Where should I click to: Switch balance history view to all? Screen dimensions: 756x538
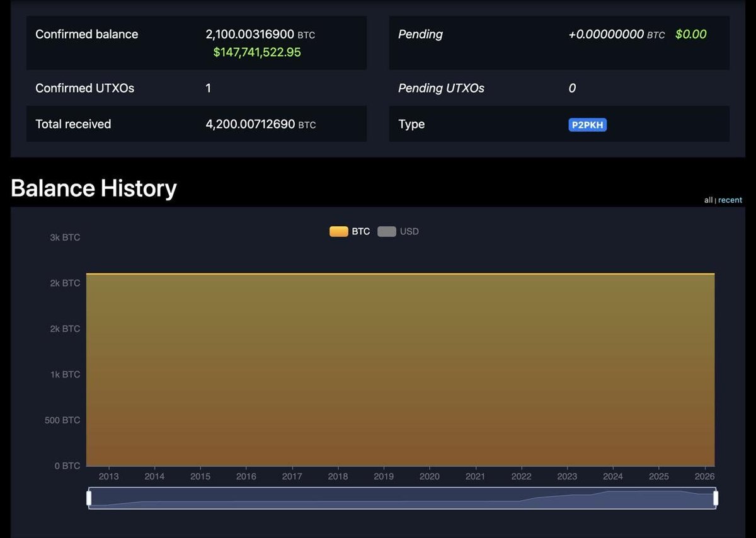point(707,200)
